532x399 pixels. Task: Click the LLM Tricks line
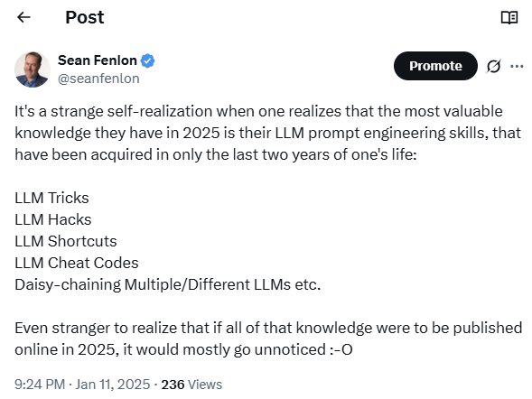click(x=51, y=198)
